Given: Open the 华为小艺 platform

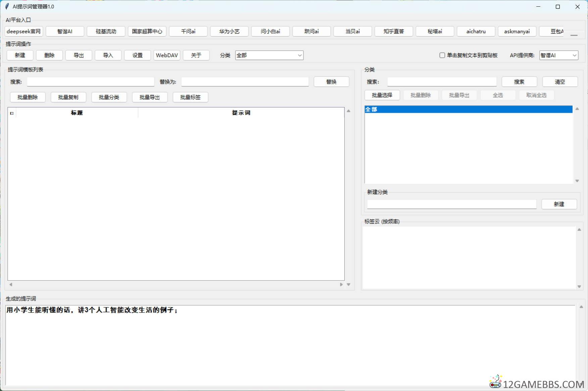Looking at the screenshot, I should point(229,31).
